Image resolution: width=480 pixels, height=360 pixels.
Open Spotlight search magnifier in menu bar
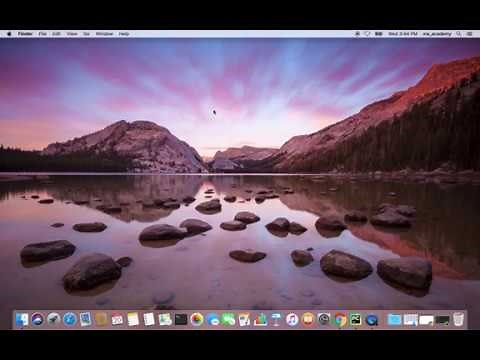459,34
